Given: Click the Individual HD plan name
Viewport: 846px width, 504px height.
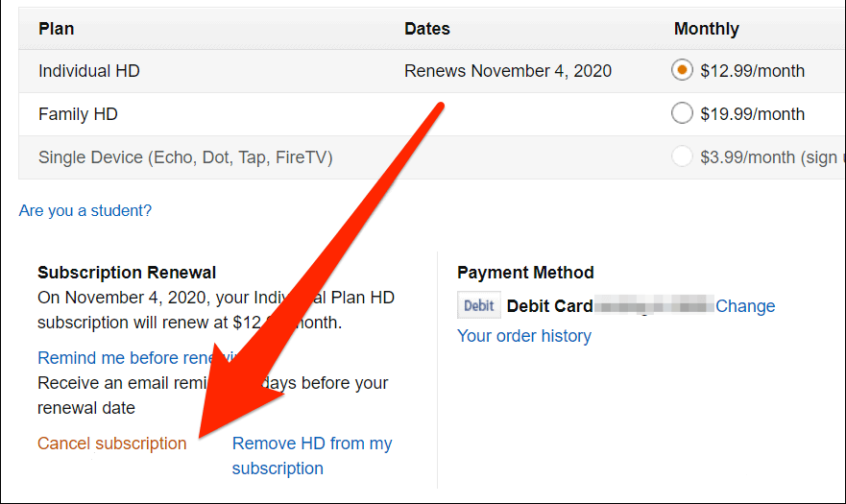Looking at the screenshot, I should point(89,71).
